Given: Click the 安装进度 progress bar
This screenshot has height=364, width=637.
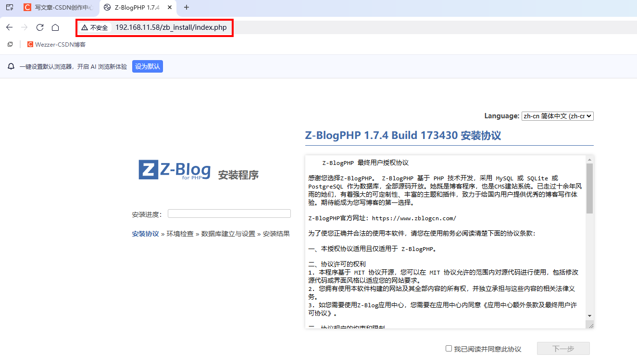Looking at the screenshot, I should [x=229, y=213].
